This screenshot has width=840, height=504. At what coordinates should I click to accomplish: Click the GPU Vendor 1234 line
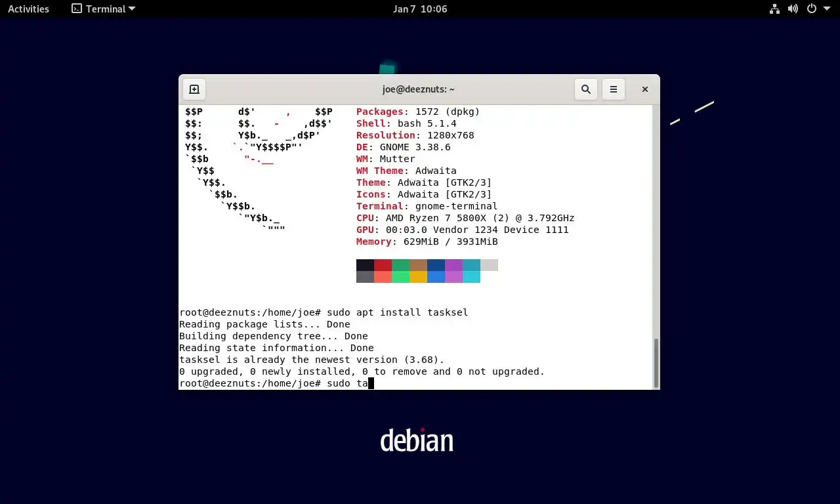tap(463, 230)
